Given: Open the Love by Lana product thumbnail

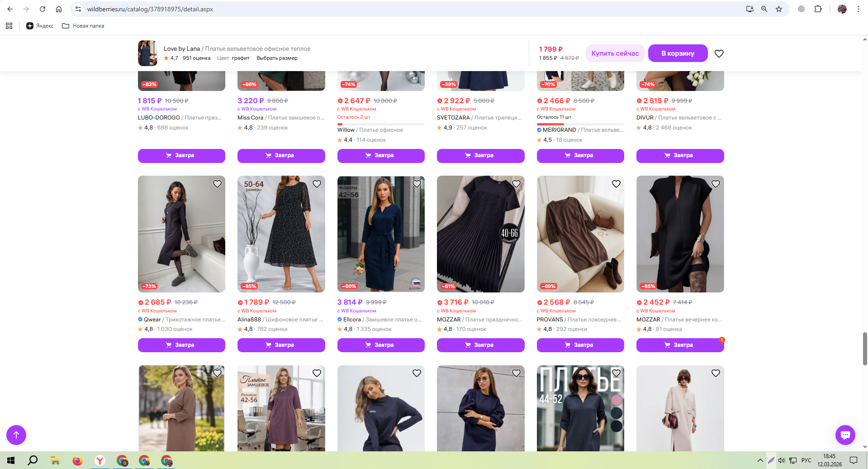Looking at the screenshot, I should pyautogui.click(x=147, y=53).
